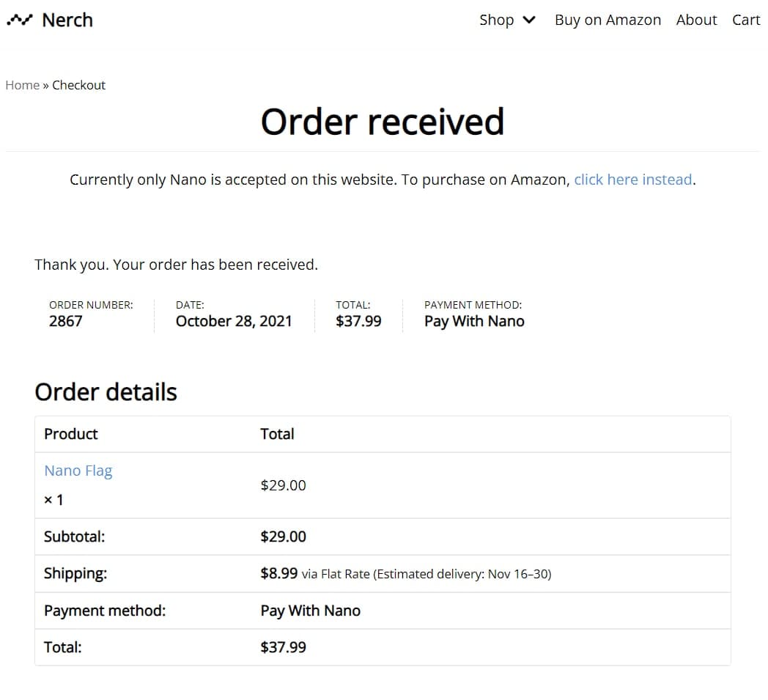768x700 pixels.
Task: Click the $8.99 flat rate shipping value
Action: [x=279, y=573]
